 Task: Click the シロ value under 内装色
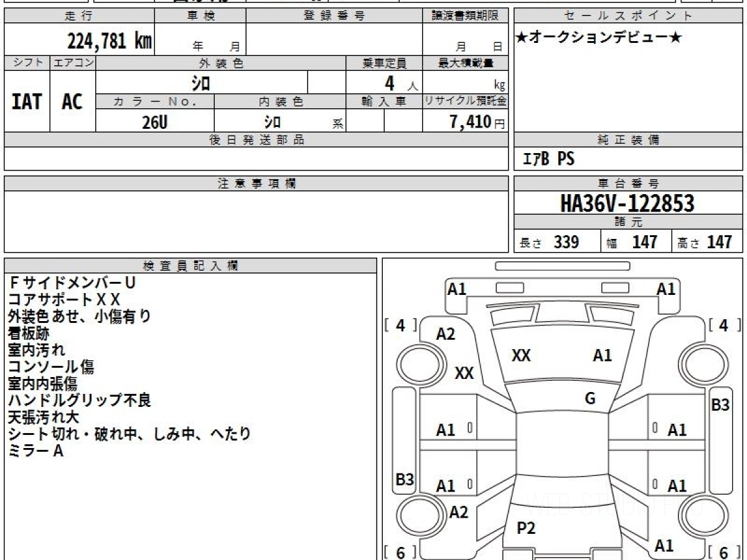272,122
